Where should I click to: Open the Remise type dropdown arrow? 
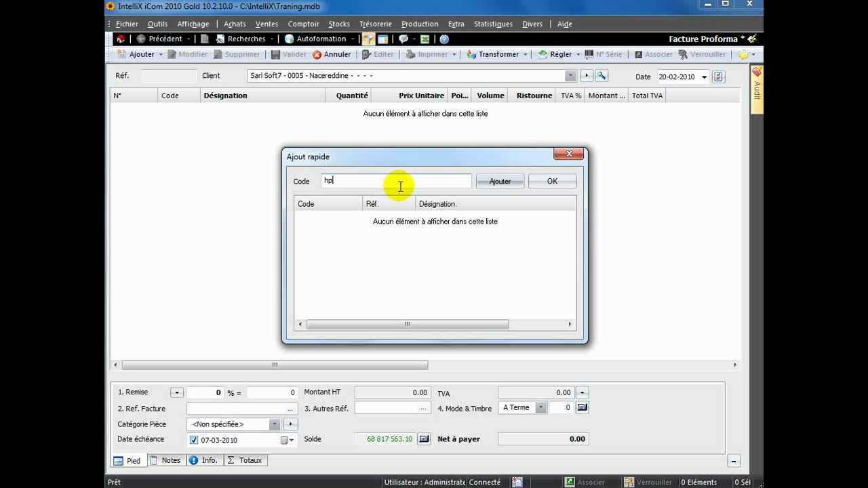pyautogui.click(x=176, y=392)
